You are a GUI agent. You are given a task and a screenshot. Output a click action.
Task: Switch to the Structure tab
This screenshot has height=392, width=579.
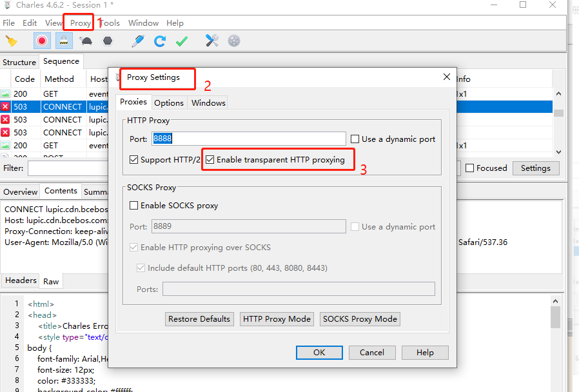click(19, 63)
